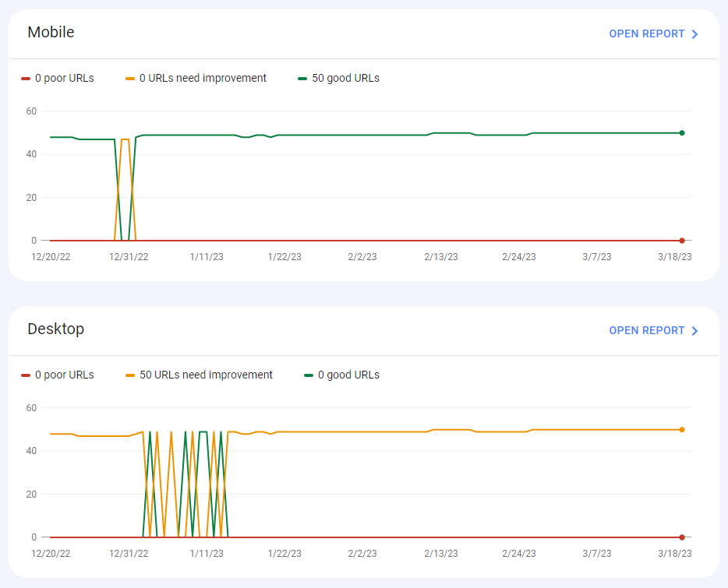Expand the Mobile report via its chevron arrow
The width and height of the screenshot is (728, 588).
(x=696, y=33)
